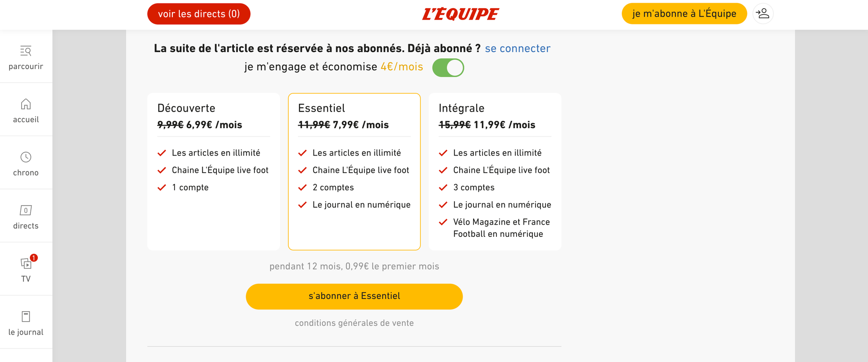Click the user login icon top right

(x=763, y=13)
